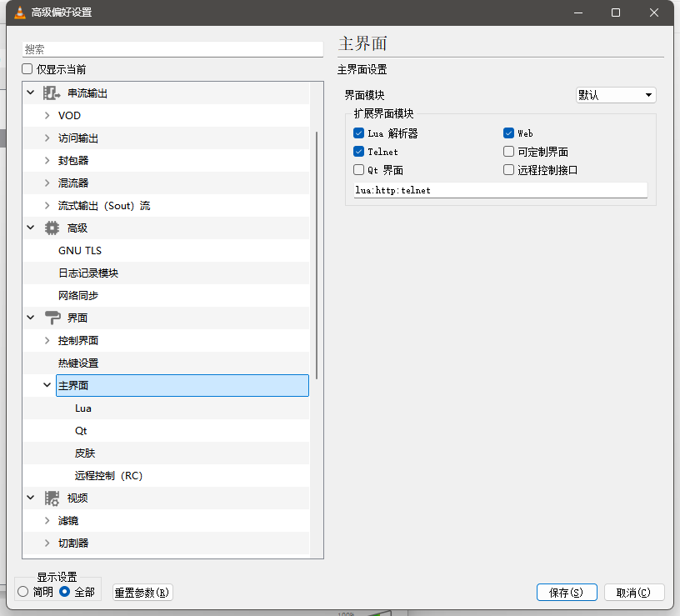Expand the VOD tree node

[47, 115]
